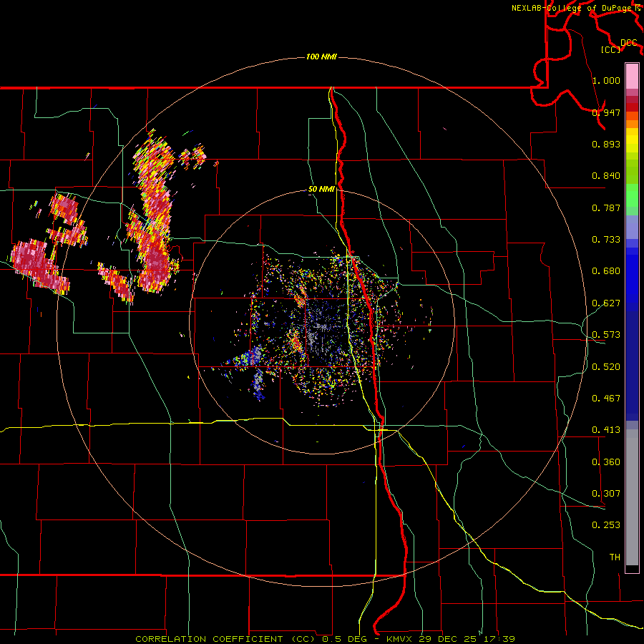Click the Correlation Coefficient caption at bottom

(325, 639)
